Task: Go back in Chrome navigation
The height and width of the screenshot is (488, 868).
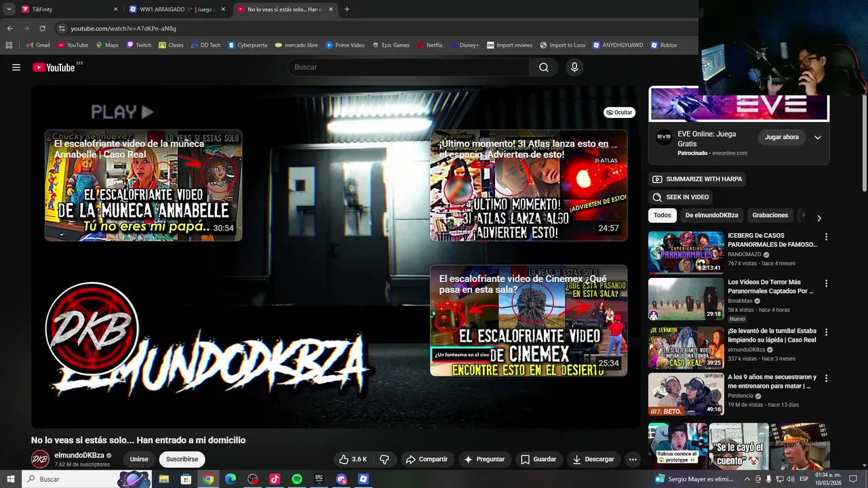Action: coord(9,28)
